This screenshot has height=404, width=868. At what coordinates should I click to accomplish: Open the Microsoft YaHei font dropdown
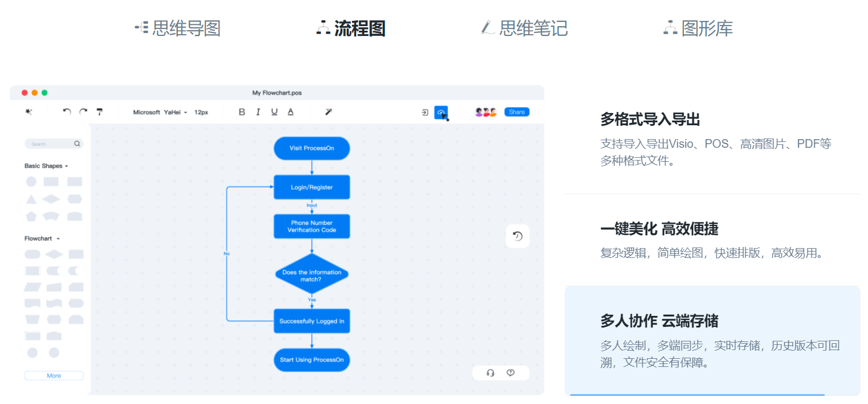(x=160, y=112)
